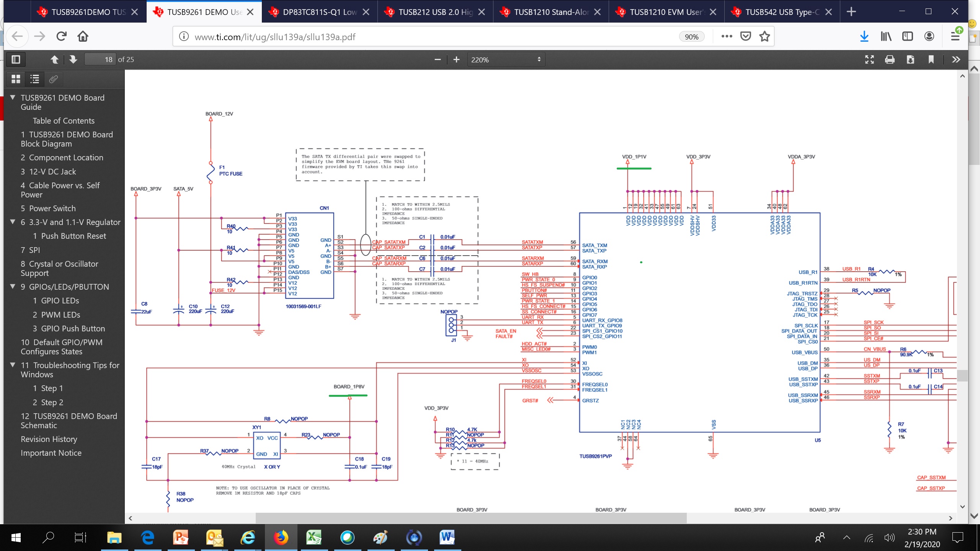Collapse the TUSB9261 DEMO Board Guide outline
Image resolution: width=980 pixels, height=551 pixels.
coord(13,98)
